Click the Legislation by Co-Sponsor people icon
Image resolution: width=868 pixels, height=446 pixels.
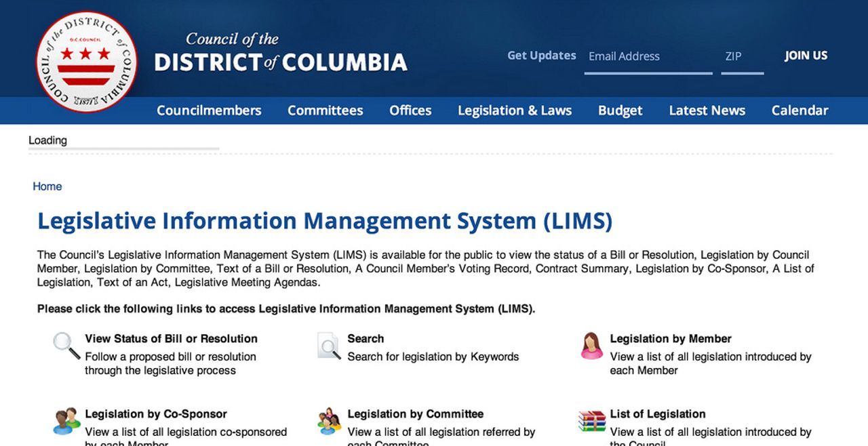point(66,421)
